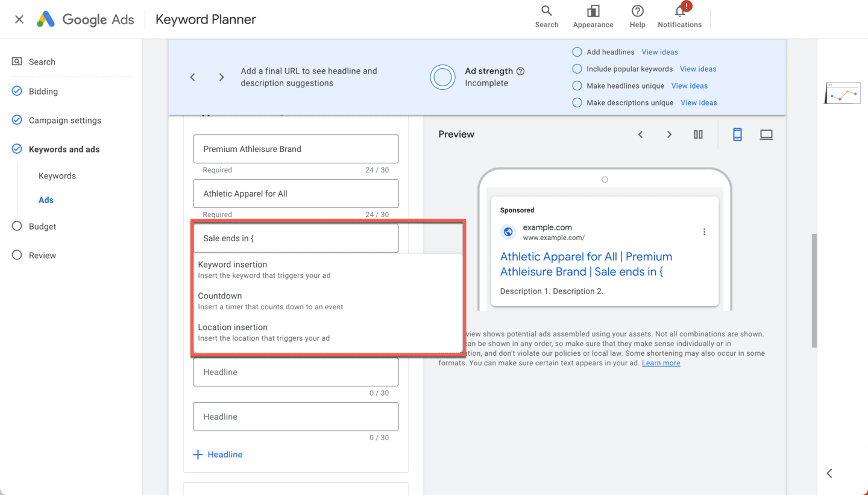
Task: Select Include popular keywords radio circle
Action: (577, 69)
